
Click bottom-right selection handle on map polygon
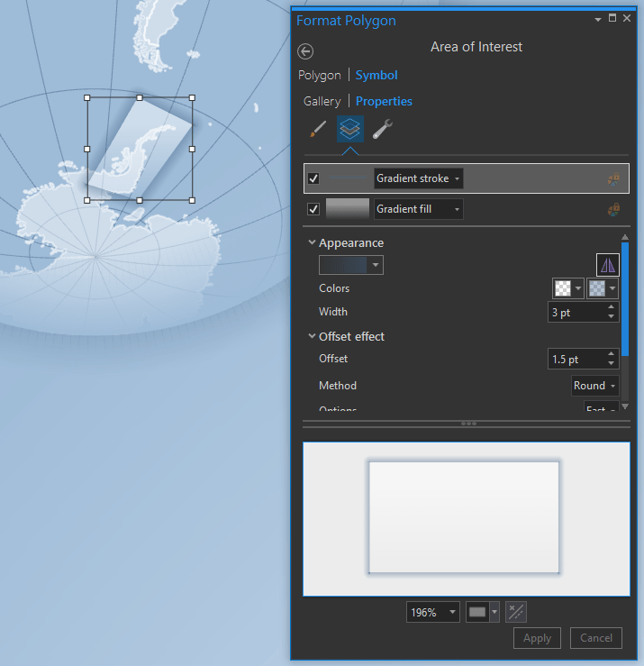pos(192,200)
